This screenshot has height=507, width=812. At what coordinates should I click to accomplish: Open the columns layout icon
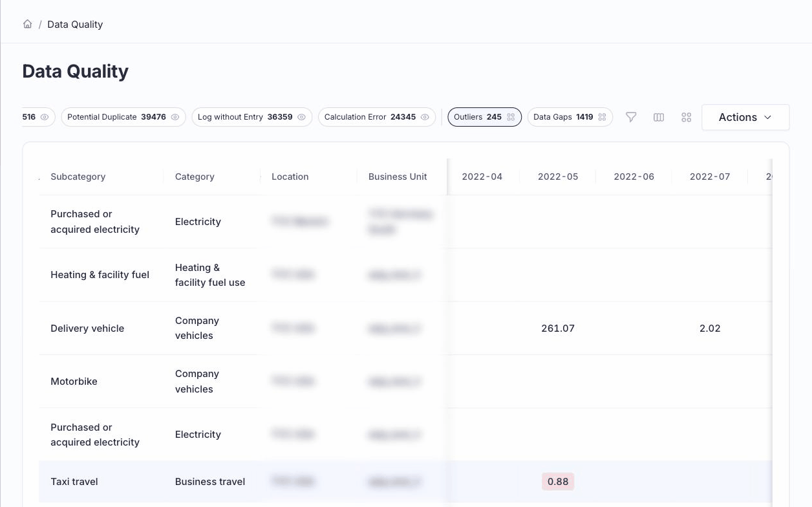click(x=659, y=117)
